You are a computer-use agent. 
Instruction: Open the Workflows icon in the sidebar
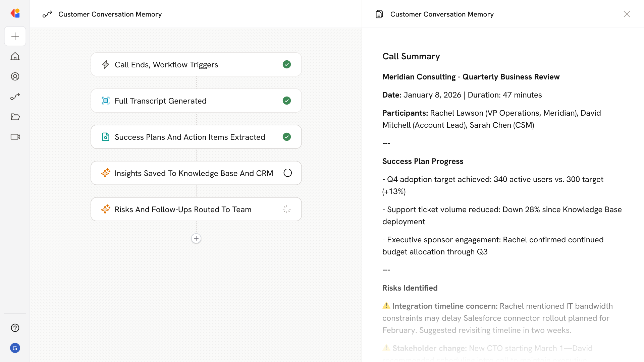pos(15,97)
